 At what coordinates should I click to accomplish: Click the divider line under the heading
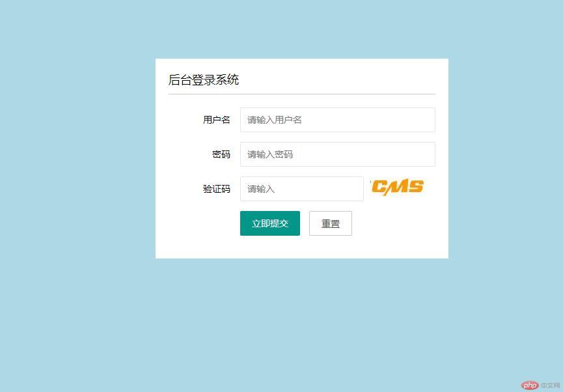tap(301, 94)
